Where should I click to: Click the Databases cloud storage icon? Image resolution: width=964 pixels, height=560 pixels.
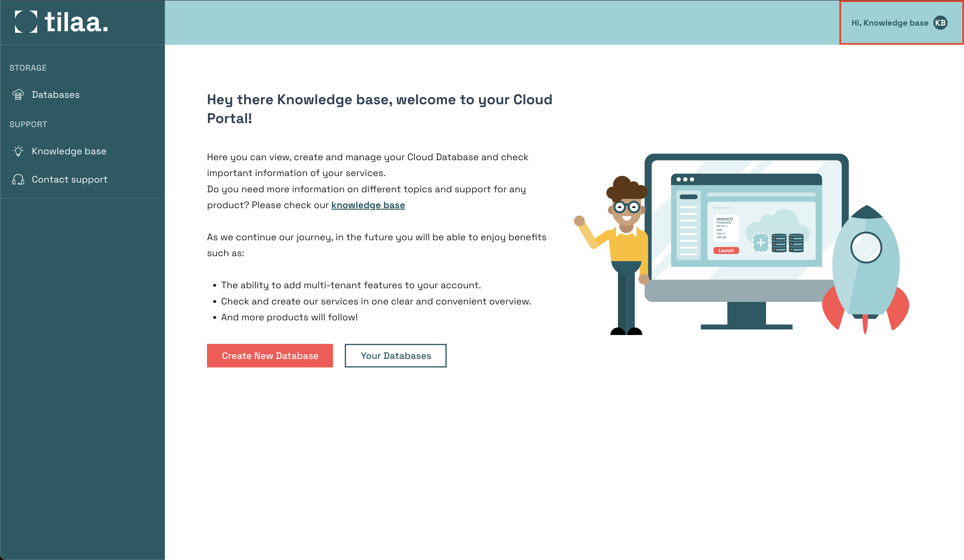point(18,95)
